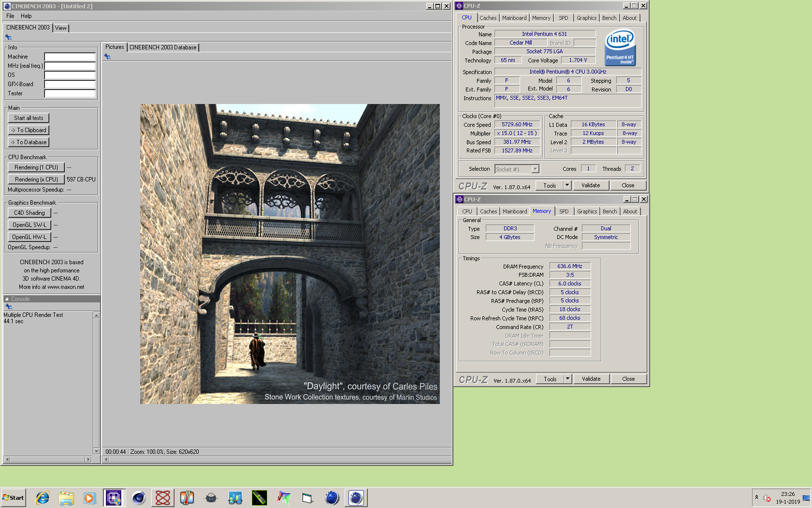The image size is (812, 508).
Task: Click the To Clipboard button
Action: pos(29,130)
